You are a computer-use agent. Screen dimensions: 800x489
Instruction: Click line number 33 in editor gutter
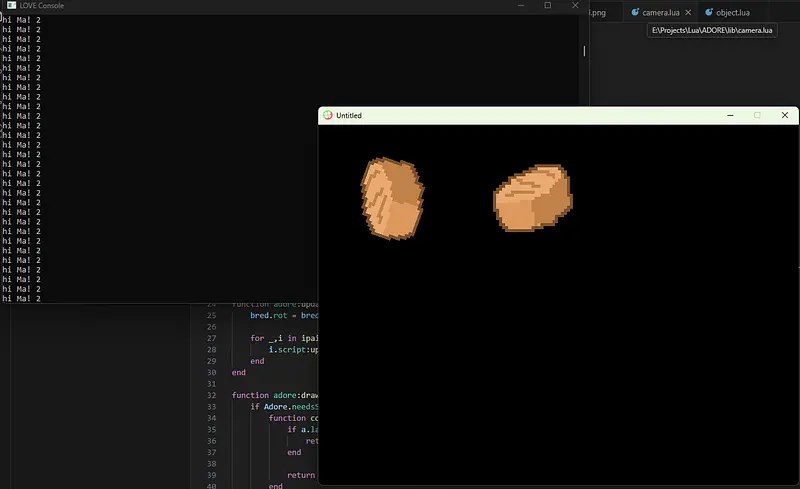[x=213, y=407]
